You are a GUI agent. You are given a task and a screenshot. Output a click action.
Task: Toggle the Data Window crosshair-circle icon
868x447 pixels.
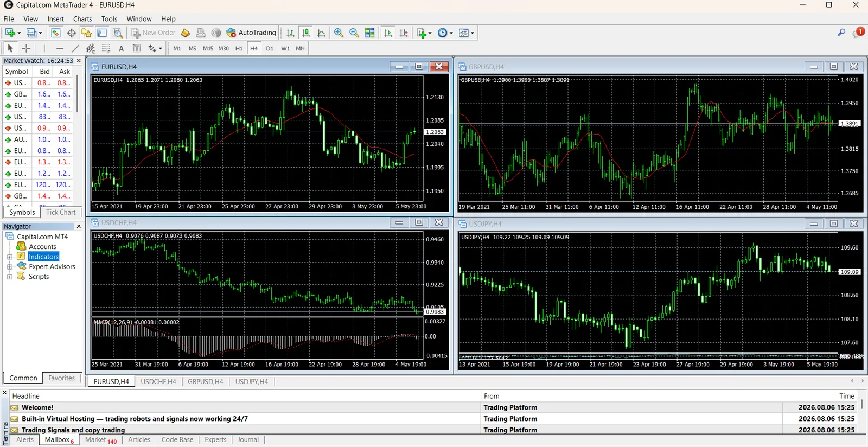pyautogui.click(x=71, y=33)
